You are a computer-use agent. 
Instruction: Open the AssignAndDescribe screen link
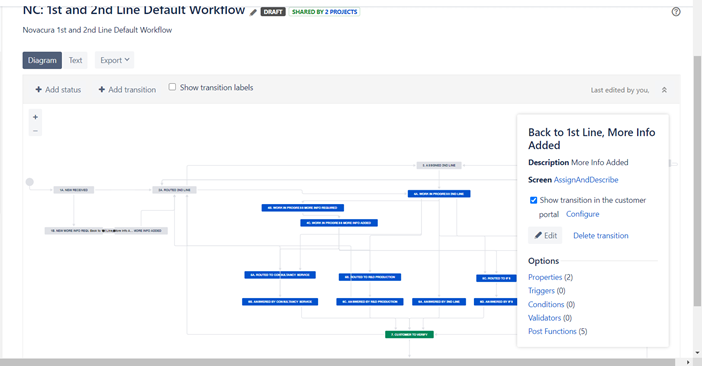586,180
